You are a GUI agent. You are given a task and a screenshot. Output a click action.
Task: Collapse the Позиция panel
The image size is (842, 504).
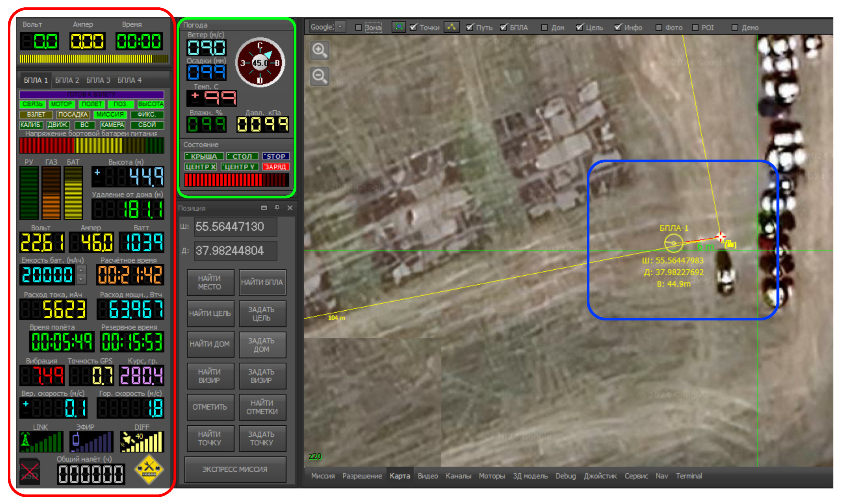point(265,208)
